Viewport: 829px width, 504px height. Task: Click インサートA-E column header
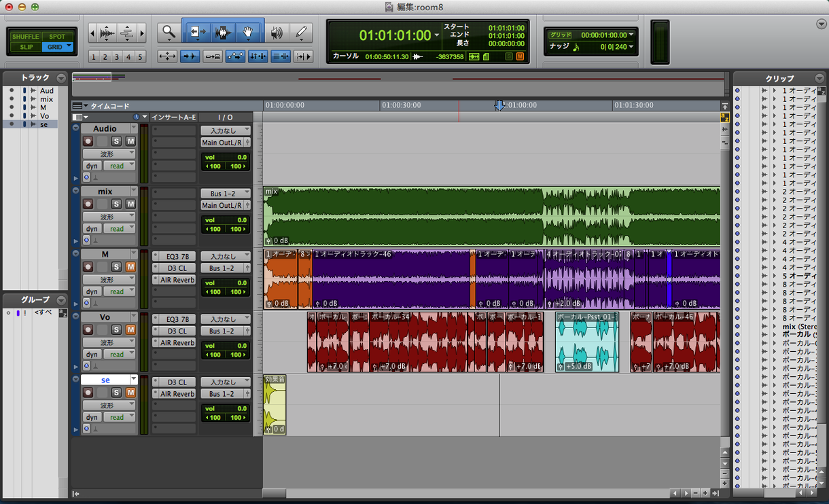click(x=173, y=118)
